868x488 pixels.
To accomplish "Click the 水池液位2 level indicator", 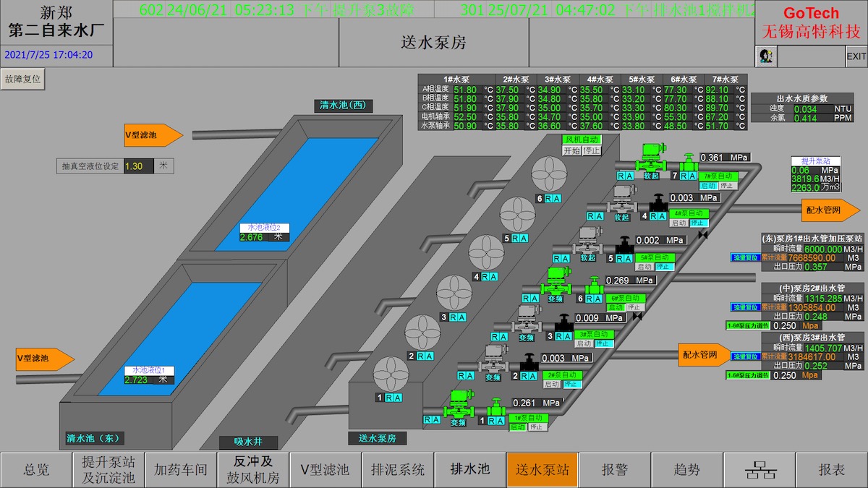I will 264,228.
